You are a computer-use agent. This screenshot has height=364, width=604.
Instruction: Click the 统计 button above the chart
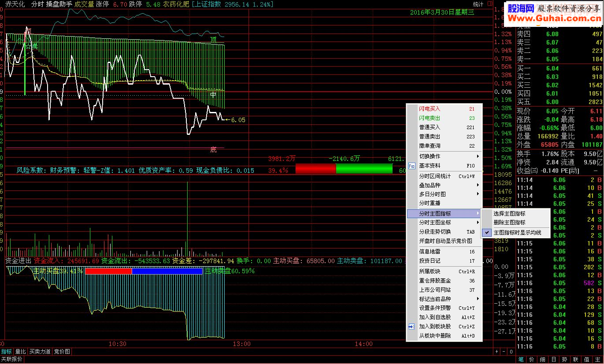pyautogui.click(x=478, y=4)
